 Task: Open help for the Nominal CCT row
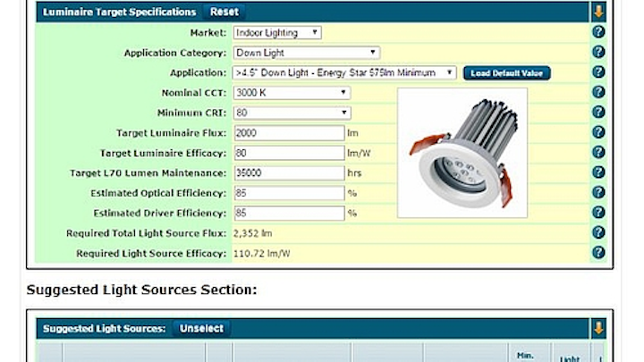coord(598,92)
